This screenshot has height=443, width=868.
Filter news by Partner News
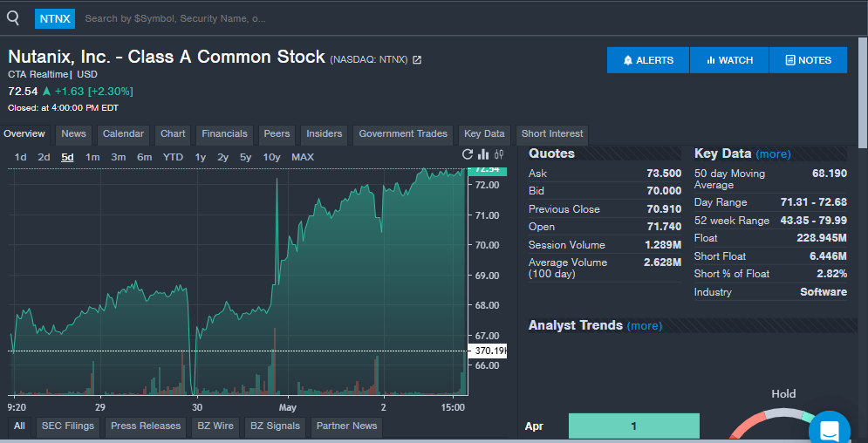coord(346,426)
